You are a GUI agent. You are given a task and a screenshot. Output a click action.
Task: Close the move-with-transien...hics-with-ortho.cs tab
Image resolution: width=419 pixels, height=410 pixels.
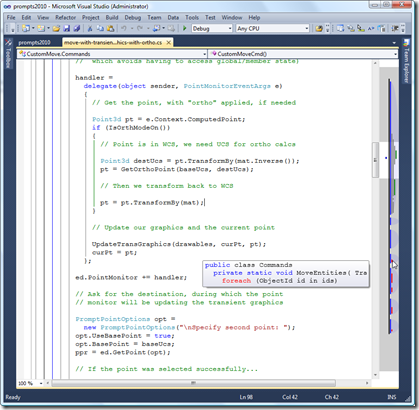coord(169,42)
